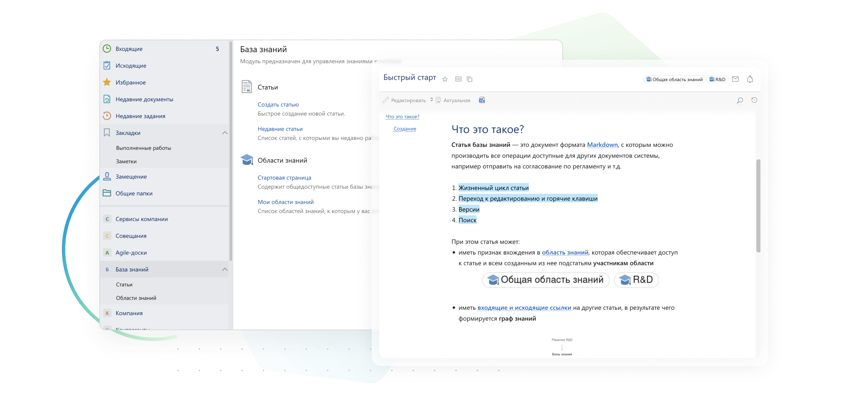Viewport: 868px width, 400px height.
Task: Open the Markdown hyperlink in the article
Action: [x=602, y=145]
